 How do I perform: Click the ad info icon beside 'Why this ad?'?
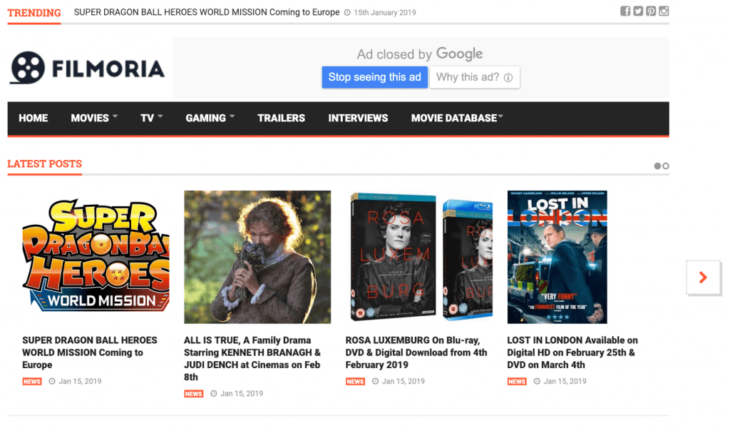[508, 78]
